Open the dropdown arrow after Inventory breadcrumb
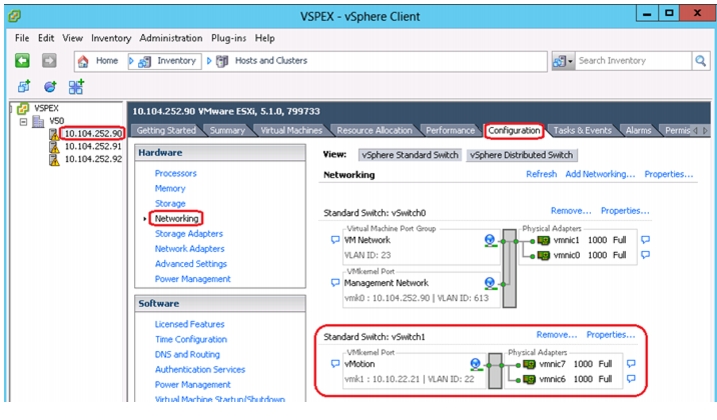 (x=209, y=61)
